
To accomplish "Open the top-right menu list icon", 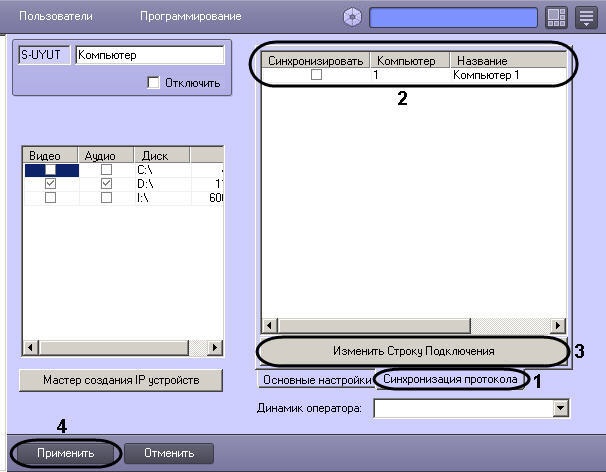I will click(x=586, y=17).
